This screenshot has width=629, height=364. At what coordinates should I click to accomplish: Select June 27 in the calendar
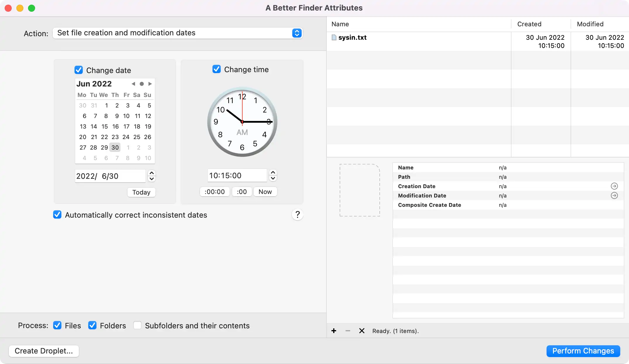[x=83, y=148]
